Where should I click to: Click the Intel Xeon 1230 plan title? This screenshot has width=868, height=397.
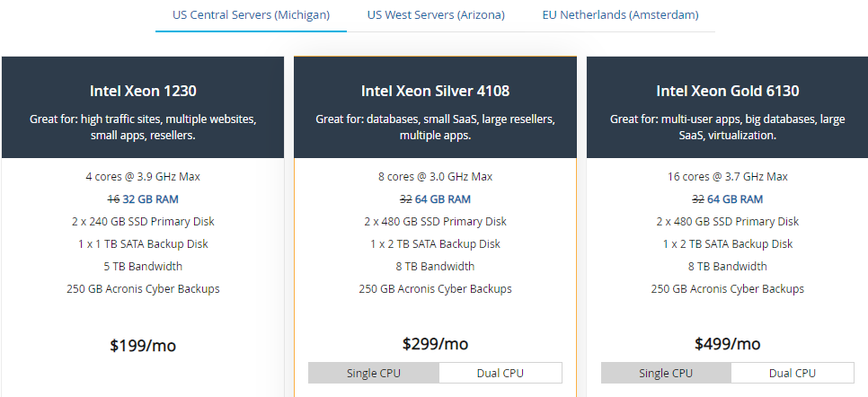click(x=143, y=91)
